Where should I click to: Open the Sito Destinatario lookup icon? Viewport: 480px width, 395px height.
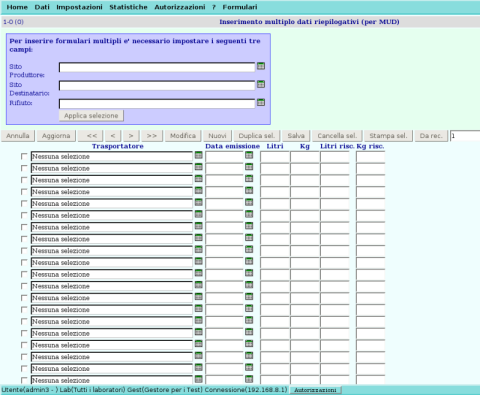(x=261, y=84)
